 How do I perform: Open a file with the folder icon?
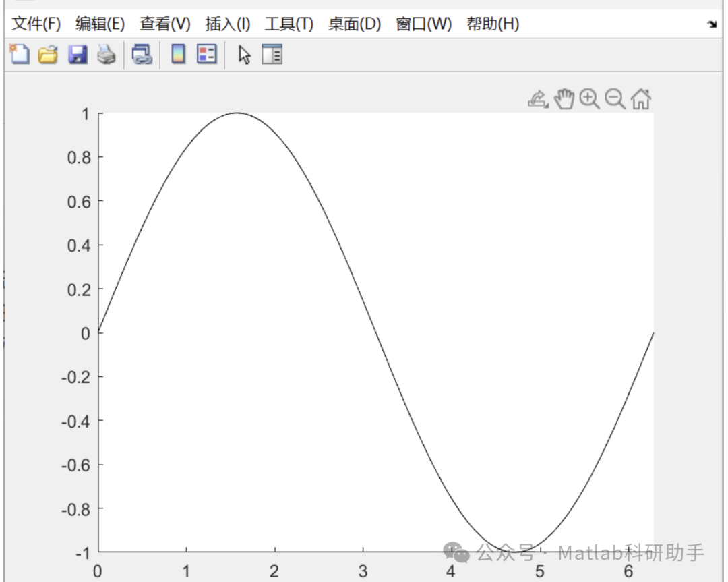[x=48, y=55]
